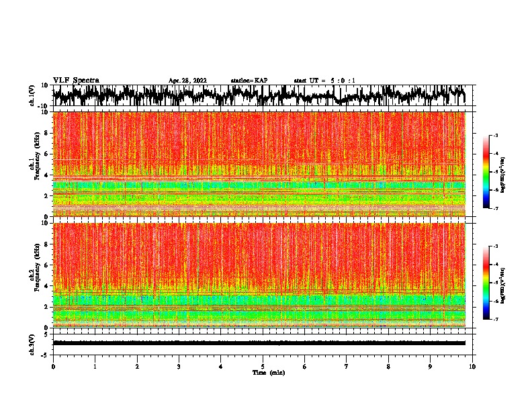Viewport: 532px width, 411px height.
Task: Click time-axis tick label "9"
Action: 430,367
